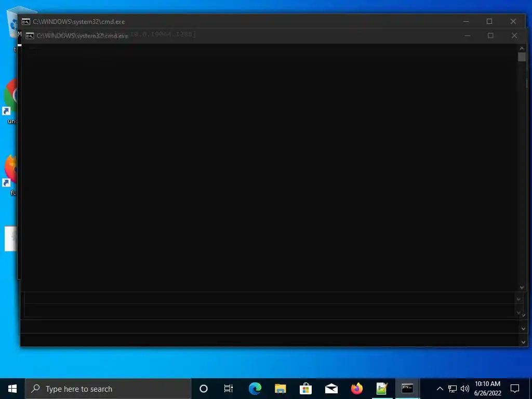532x399 pixels.
Task: Close the back cmd.exe window
Action: click(513, 21)
